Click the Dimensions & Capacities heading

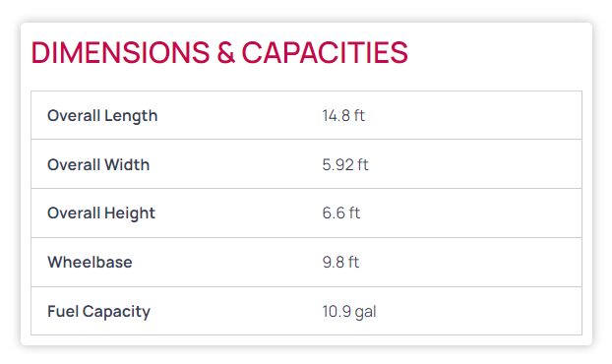pyautogui.click(x=219, y=52)
